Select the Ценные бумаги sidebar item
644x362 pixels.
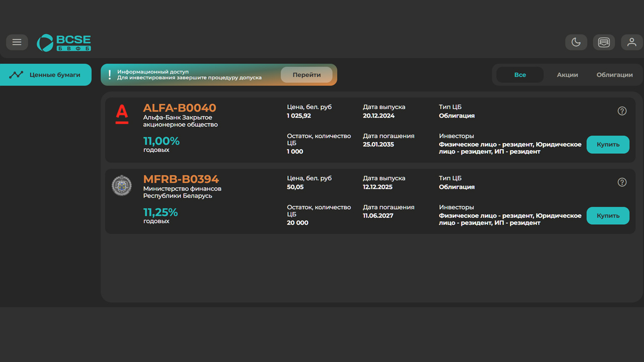tap(46, 75)
